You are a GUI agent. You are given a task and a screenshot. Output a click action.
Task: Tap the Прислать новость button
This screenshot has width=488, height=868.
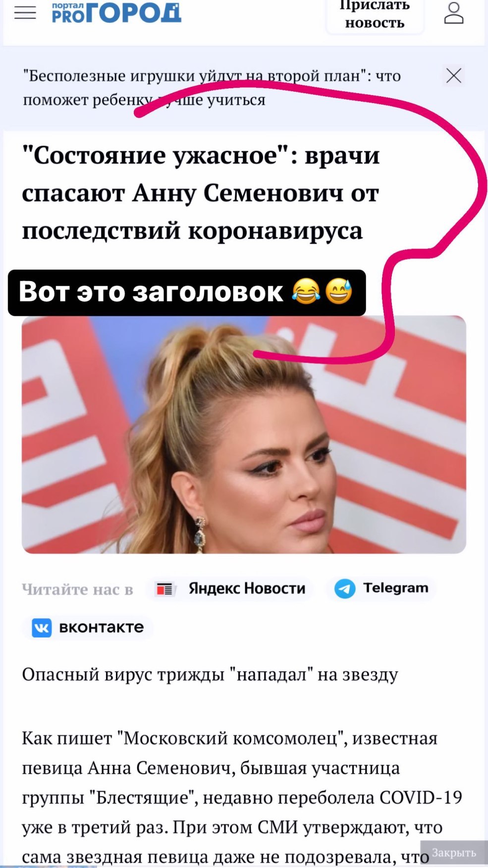click(375, 14)
